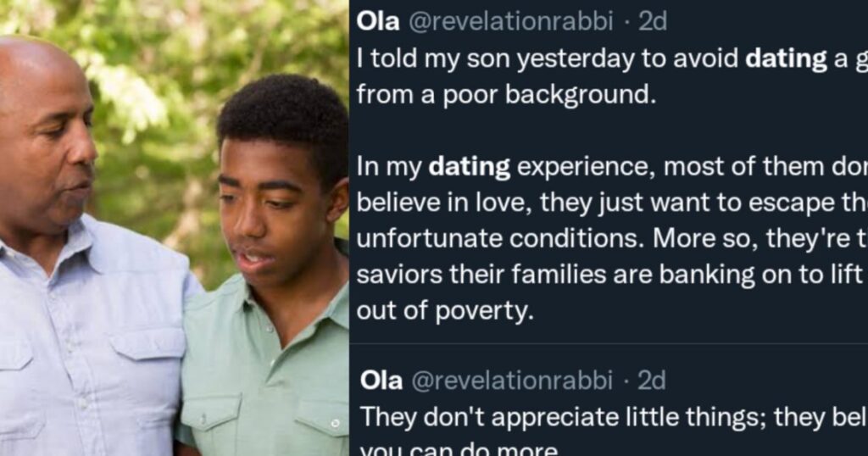Click the green shirt's pocket button
The height and width of the screenshot is (456, 868).
pyautogui.click(x=336, y=423)
